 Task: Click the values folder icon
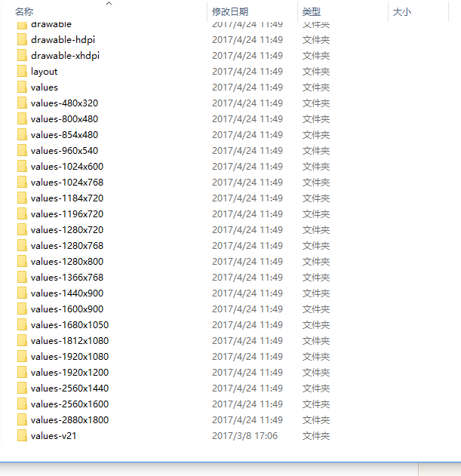pos(22,87)
